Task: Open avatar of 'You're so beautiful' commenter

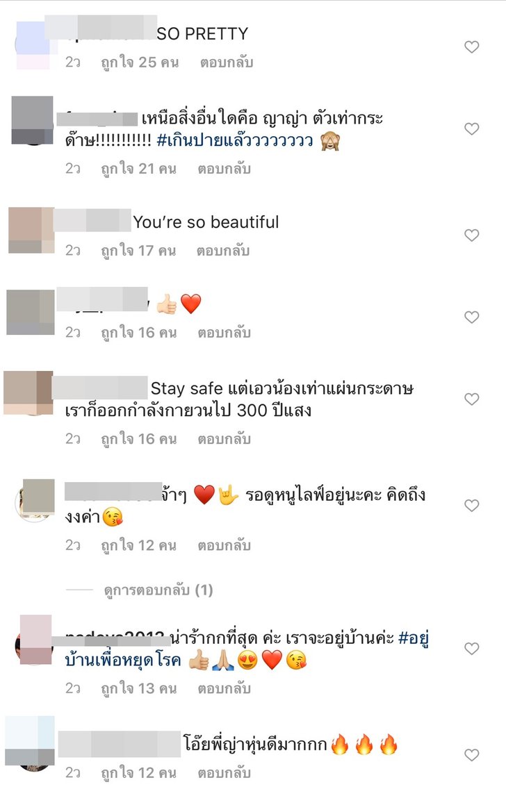Action: (x=31, y=230)
